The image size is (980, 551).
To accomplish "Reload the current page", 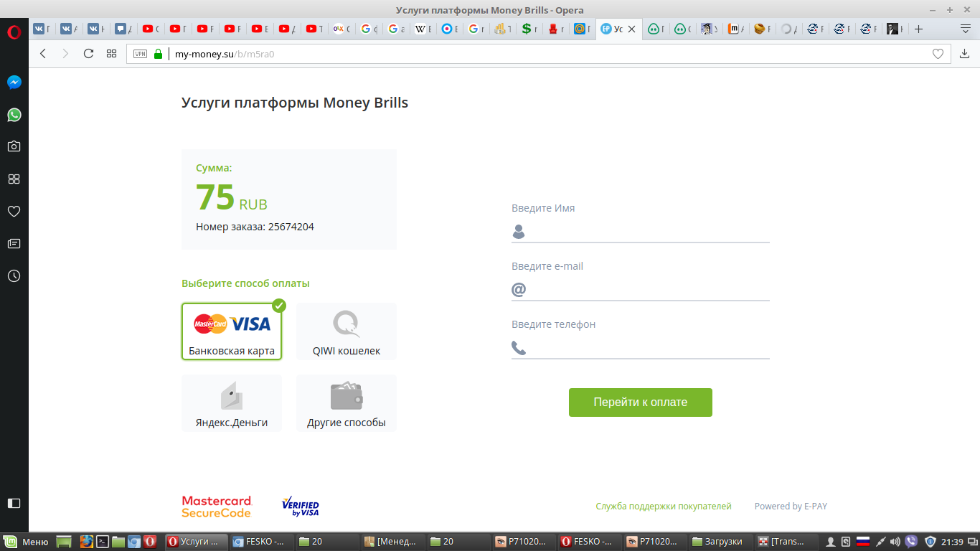I will [x=89, y=54].
